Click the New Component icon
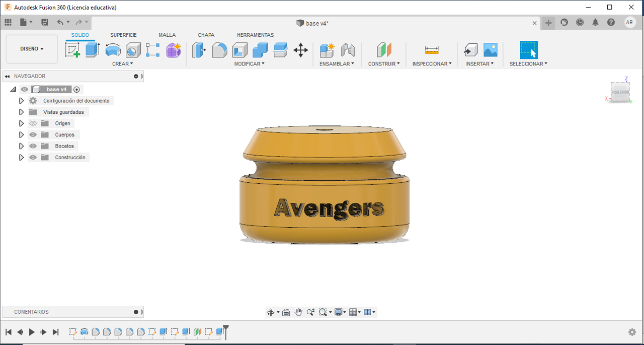Image resolution: width=644 pixels, height=345 pixels. click(327, 50)
